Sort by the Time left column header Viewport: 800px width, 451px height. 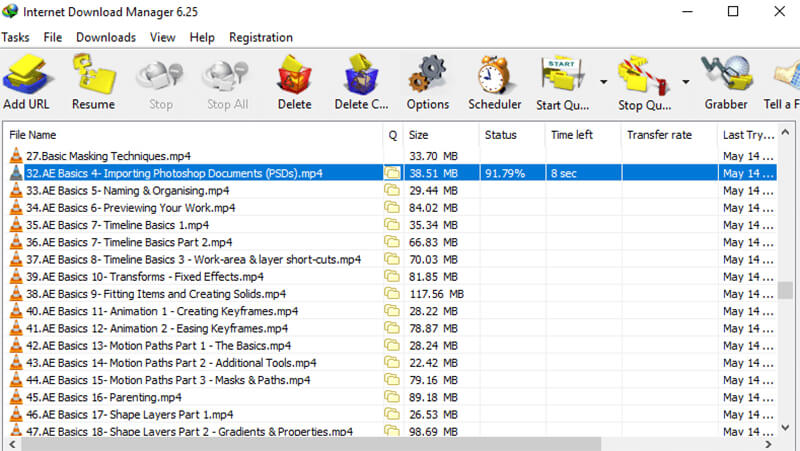tap(584, 135)
